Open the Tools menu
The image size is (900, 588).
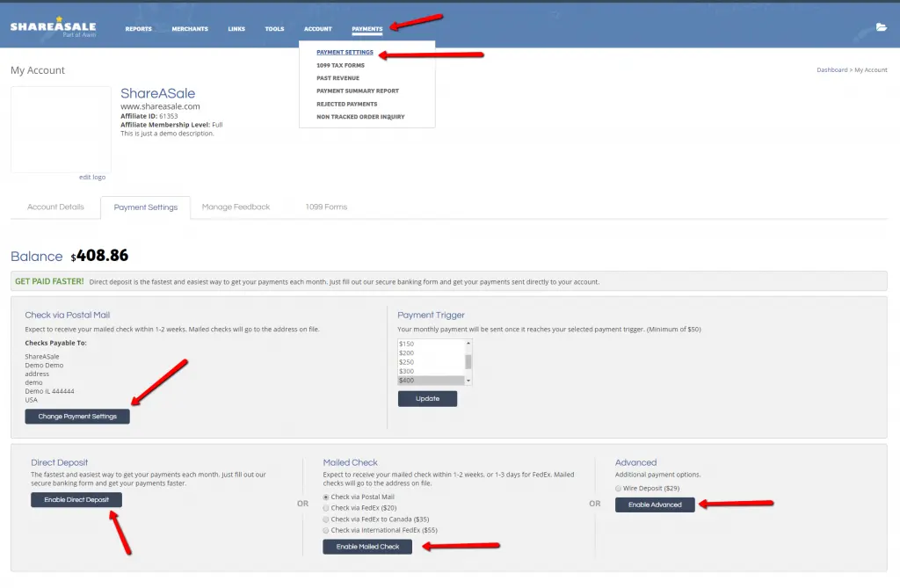coord(274,29)
